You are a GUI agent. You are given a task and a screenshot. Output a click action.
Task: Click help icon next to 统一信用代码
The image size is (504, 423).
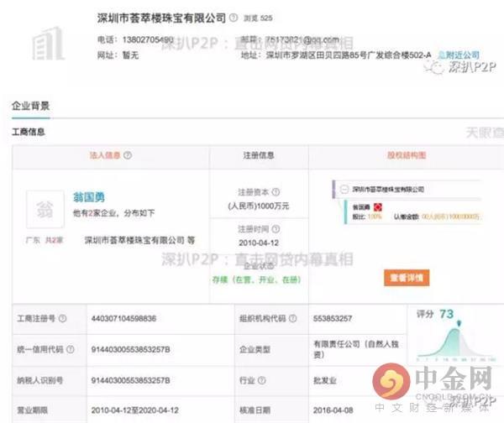(x=70, y=349)
